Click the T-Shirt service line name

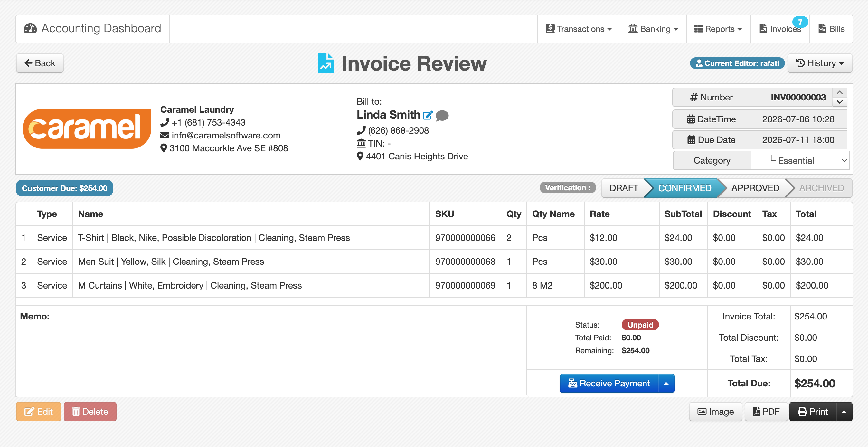click(214, 238)
